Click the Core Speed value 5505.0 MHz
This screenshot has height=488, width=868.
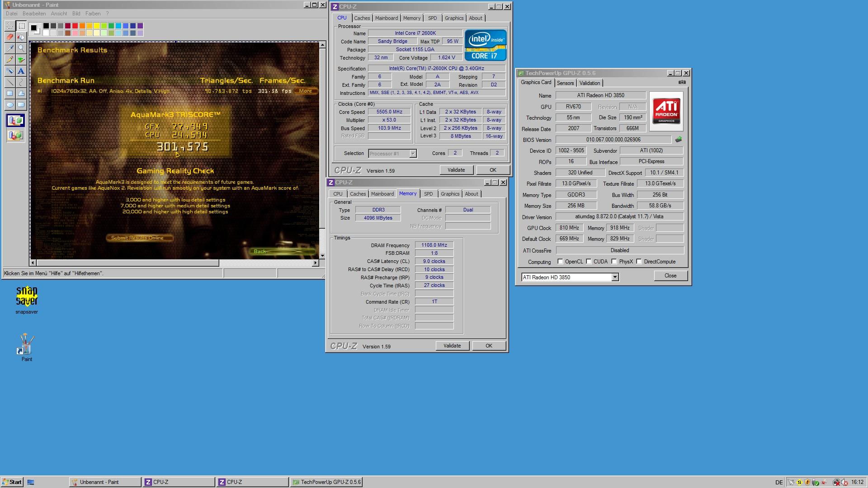tap(389, 112)
